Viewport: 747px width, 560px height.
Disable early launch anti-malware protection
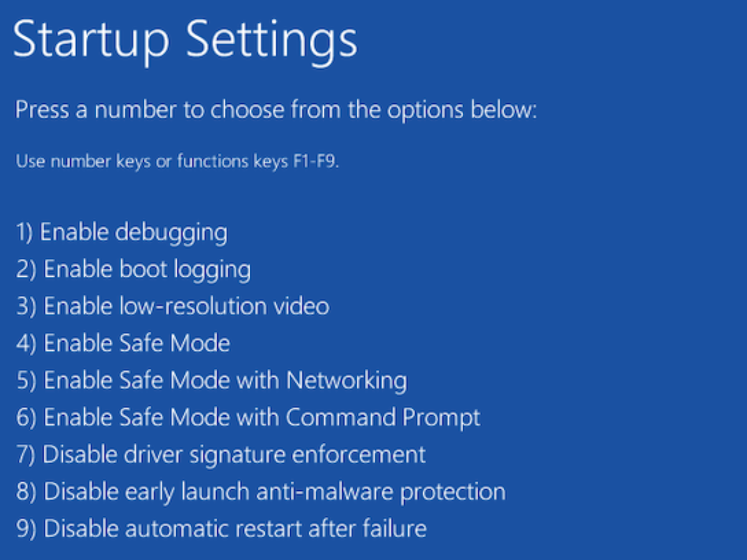tap(260, 492)
